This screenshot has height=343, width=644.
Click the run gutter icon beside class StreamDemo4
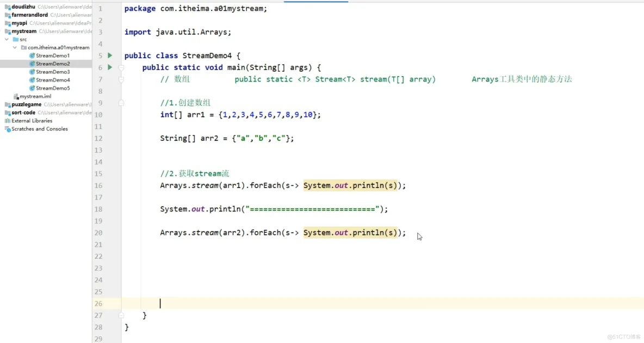(x=110, y=55)
